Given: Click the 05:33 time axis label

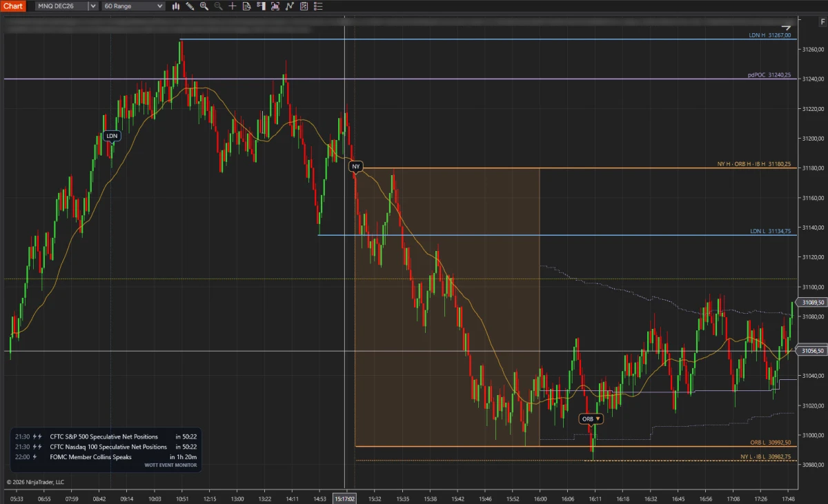Looking at the screenshot, I should click(17, 498).
